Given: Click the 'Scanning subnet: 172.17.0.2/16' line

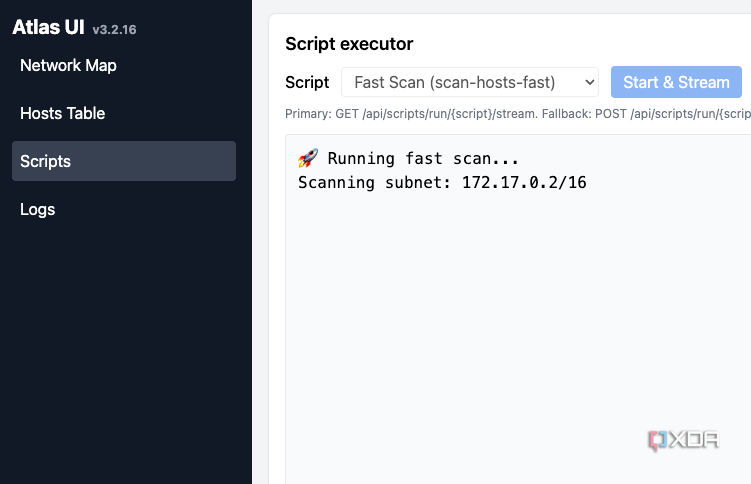Looking at the screenshot, I should tap(442, 182).
